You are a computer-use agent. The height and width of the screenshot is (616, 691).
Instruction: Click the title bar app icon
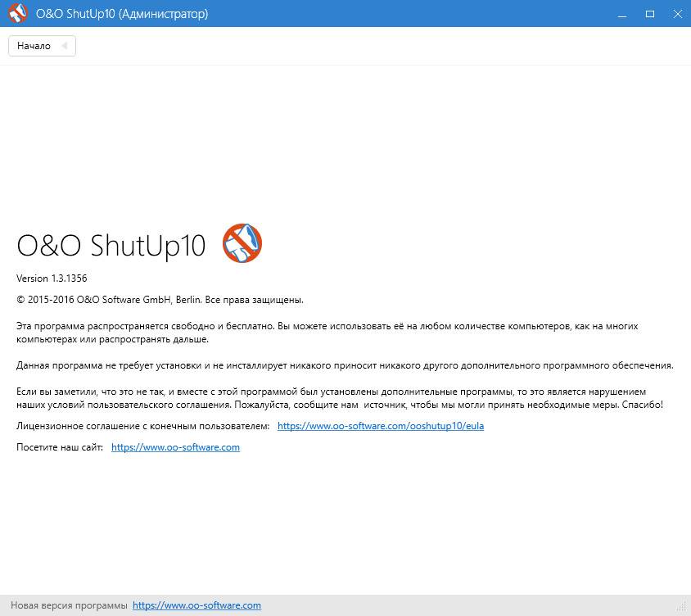[x=18, y=13]
